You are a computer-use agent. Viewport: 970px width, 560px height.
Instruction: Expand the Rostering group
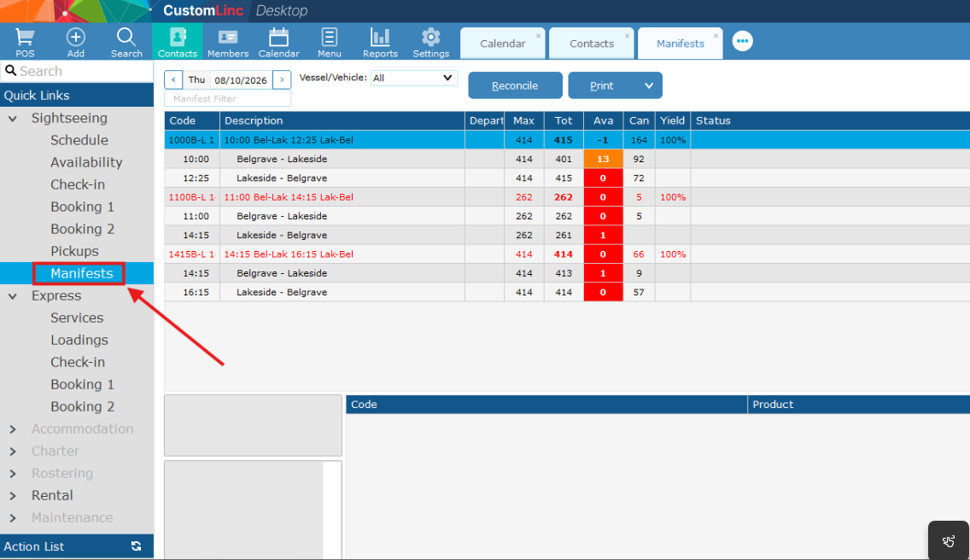click(x=12, y=474)
